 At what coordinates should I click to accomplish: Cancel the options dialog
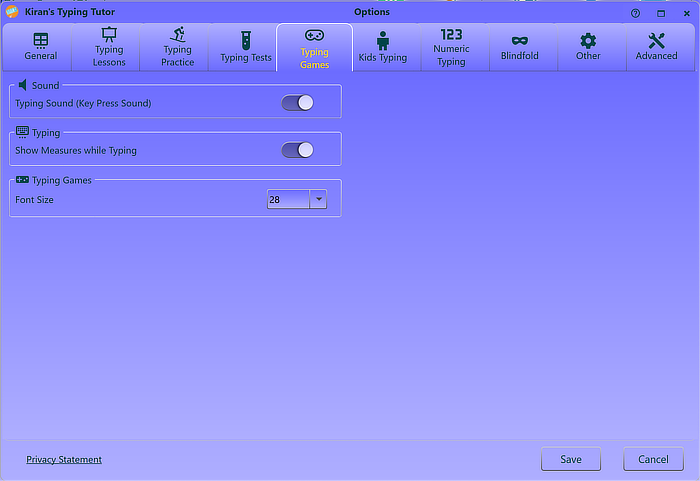[x=654, y=459]
